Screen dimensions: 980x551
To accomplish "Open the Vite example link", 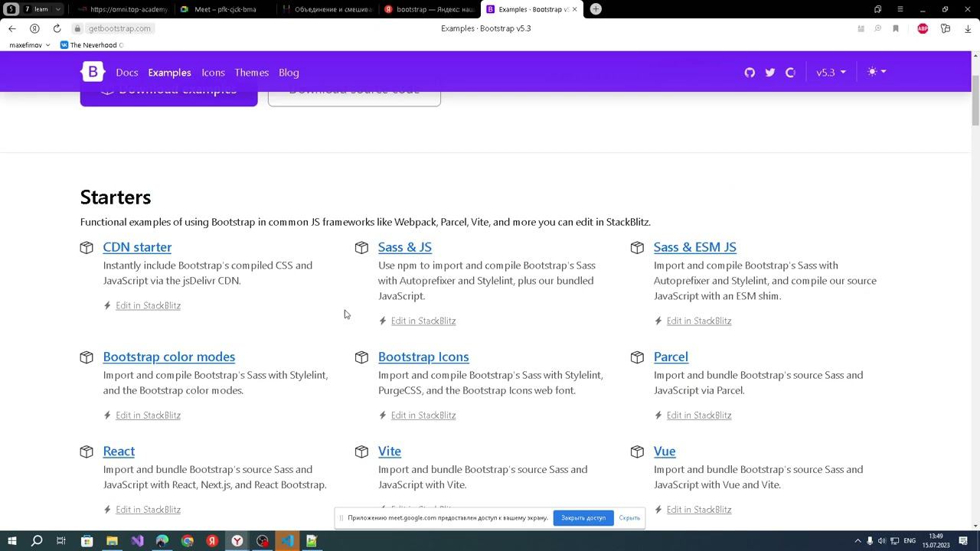I will (x=390, y=452).
